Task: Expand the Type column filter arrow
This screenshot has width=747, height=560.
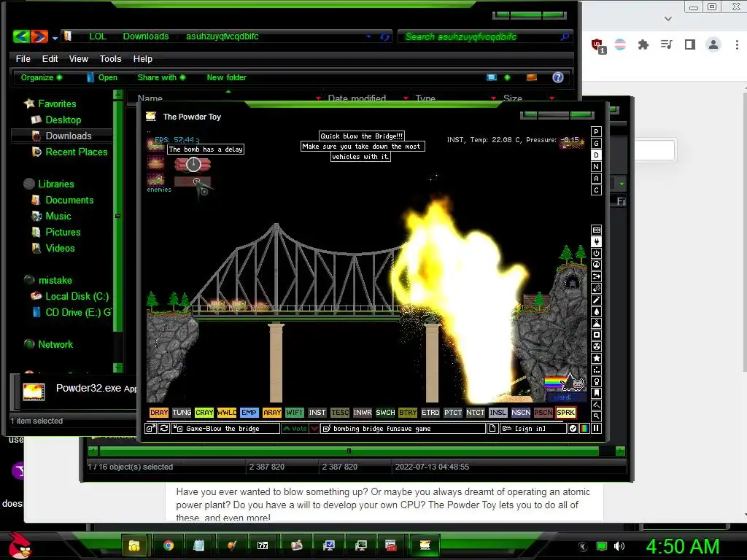Action: point(493,98)
